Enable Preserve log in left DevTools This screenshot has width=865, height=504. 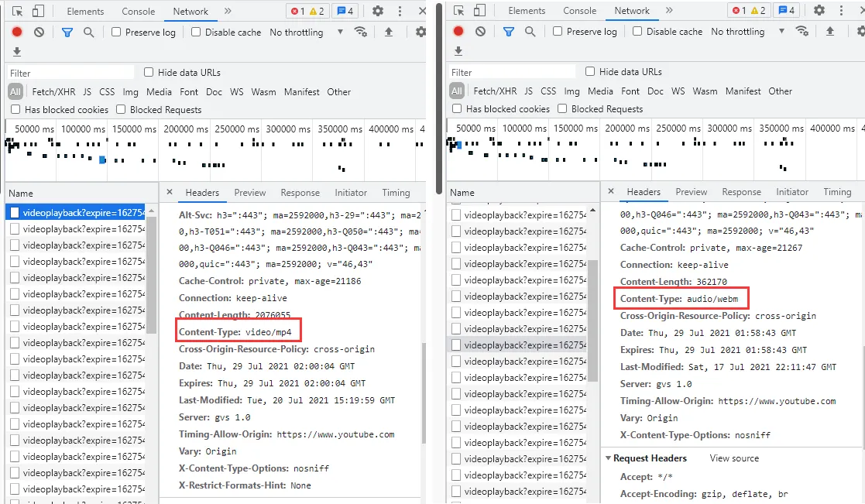click(x=116, y=32)
